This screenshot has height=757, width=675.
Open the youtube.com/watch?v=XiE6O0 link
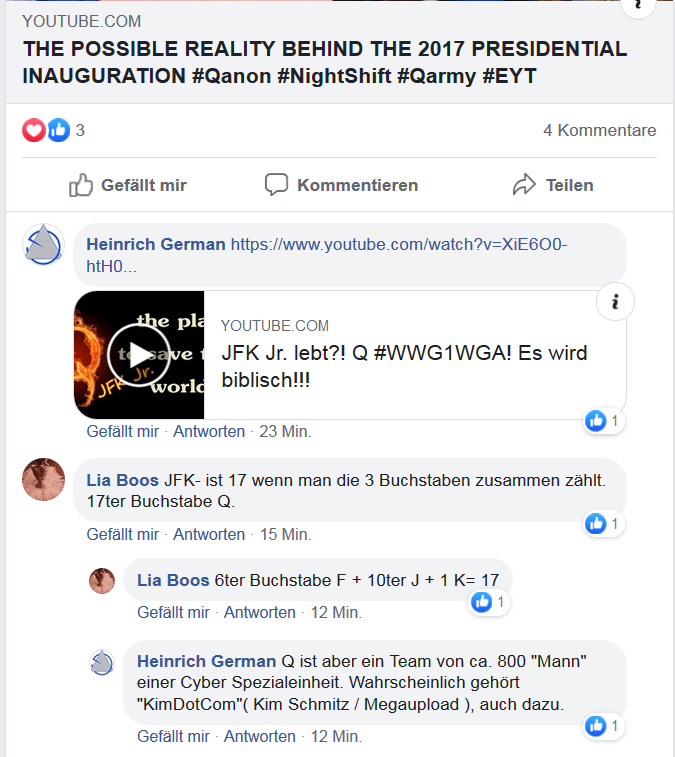pyautogui.click(x=327, y=255)
